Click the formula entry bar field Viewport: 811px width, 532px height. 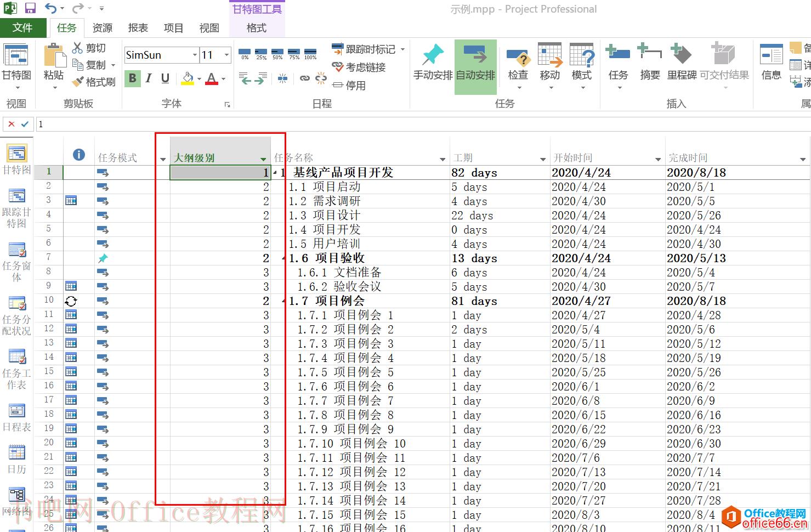(423, 124)
